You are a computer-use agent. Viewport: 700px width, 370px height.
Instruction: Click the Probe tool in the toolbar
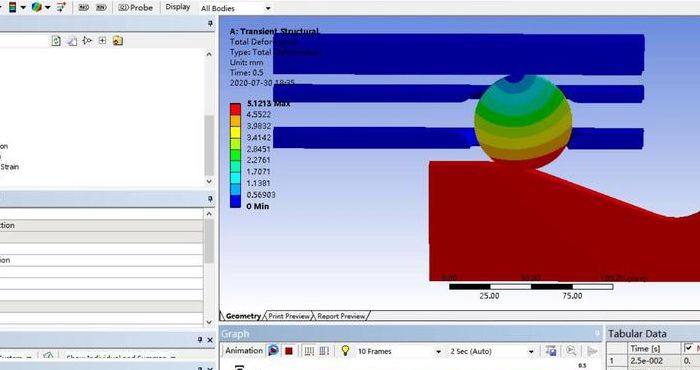pyautogui.click(x=136, y=8)
